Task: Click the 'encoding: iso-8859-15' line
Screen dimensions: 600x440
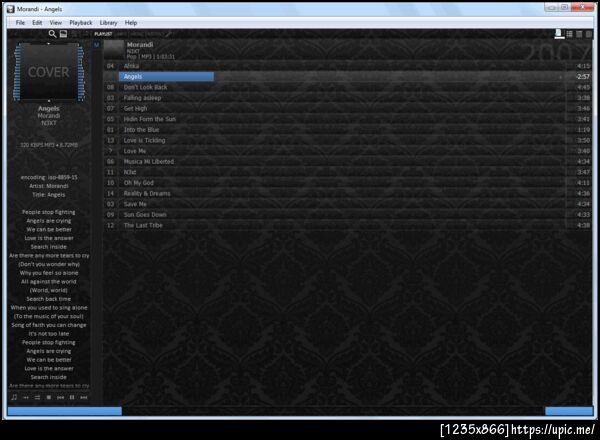Action: 49,177
